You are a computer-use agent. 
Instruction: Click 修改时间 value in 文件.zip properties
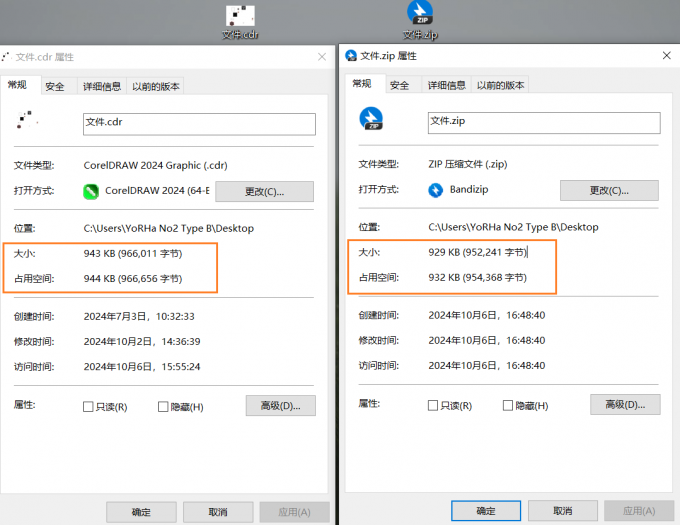pyautogui.click(x=487, y=340)
